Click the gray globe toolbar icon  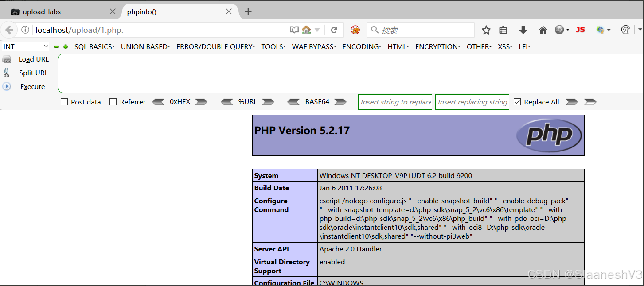pyautogui.click(x=559, y=30)
